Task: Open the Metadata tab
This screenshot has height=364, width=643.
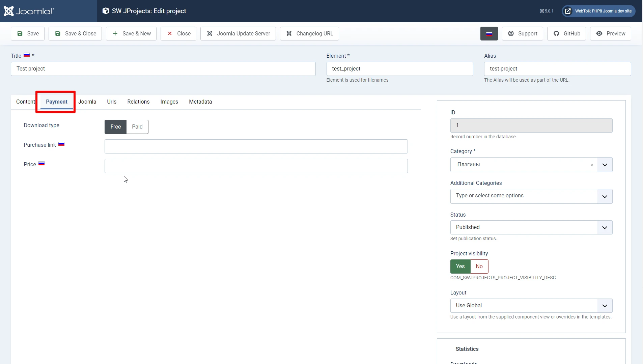Action: click(x=200, y=102)
